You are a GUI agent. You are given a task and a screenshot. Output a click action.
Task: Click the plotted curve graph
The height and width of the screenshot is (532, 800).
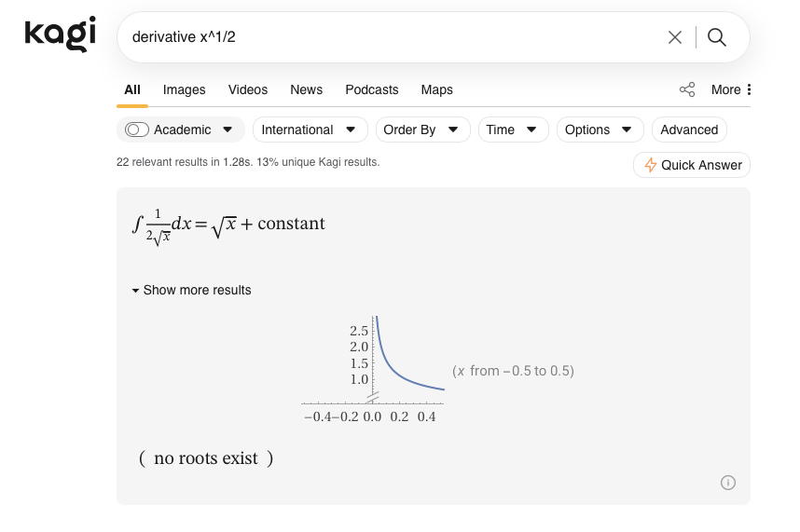[x=372, y=370]
